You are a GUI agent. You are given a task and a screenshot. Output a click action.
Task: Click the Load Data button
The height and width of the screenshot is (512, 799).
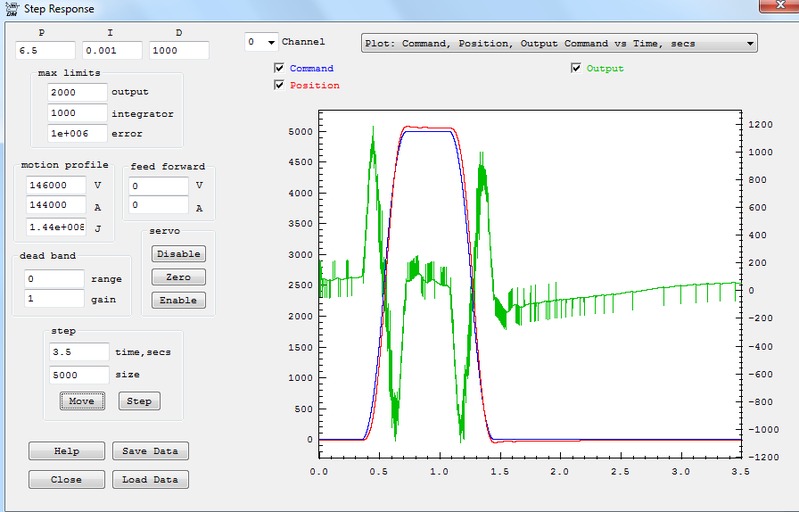[149, 480]
